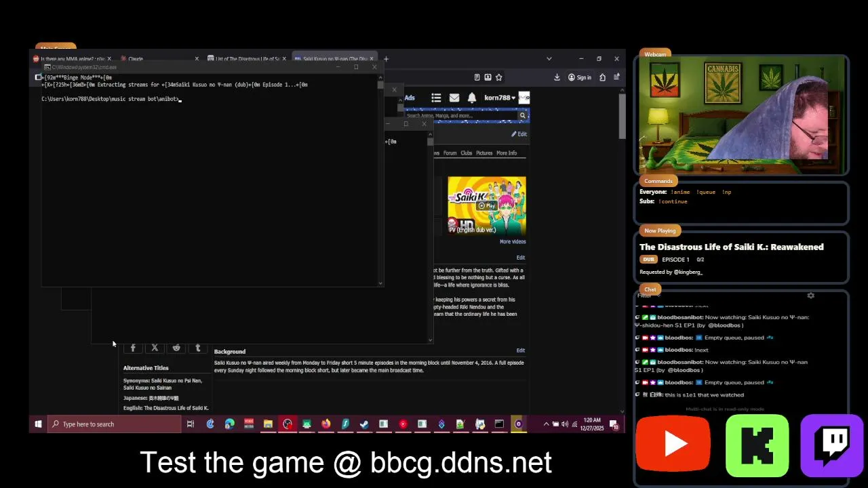
Task: Click the Kick logo overlay
Action: click(x=757, y=446)
